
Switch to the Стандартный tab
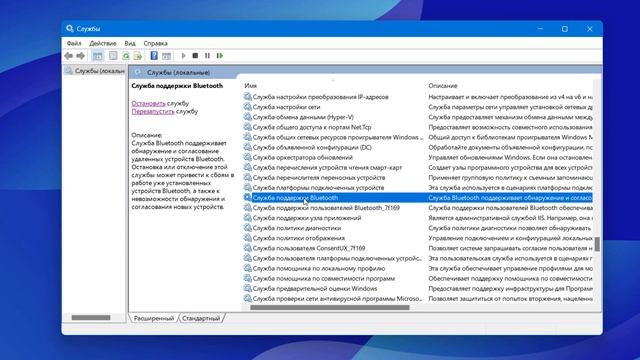(201, 318)
